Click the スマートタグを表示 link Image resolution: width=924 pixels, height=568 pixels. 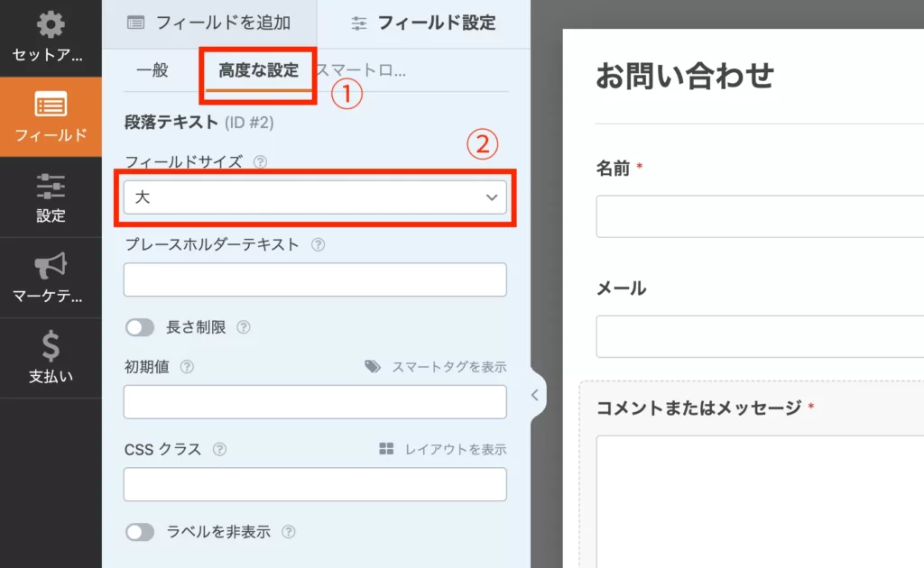(449, 367)
